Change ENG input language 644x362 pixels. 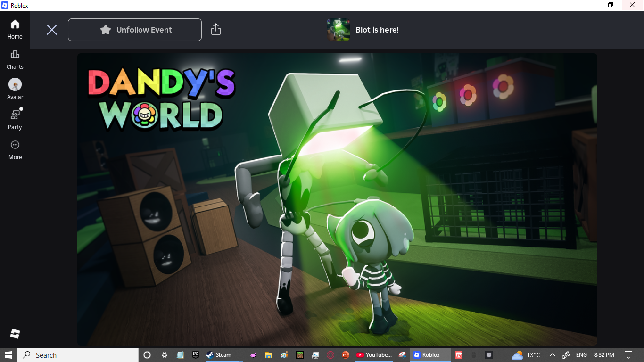[581, 355]
